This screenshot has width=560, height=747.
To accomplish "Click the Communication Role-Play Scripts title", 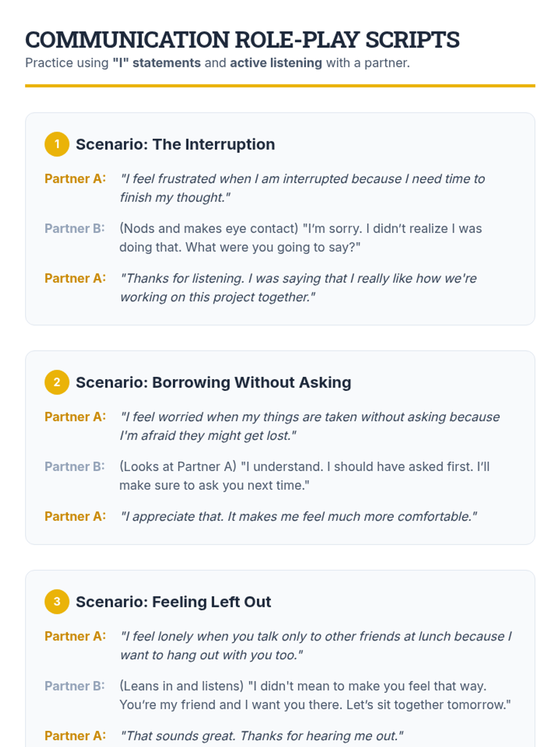I will click(x=242, y=40).
